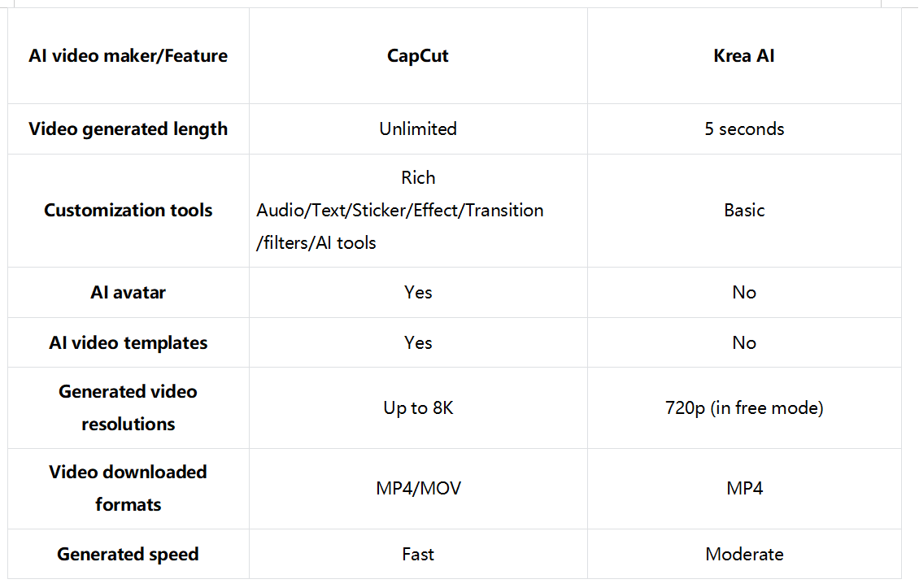The image size is (919, 588).
Task: Click the "720p (in free mode)" cell
Action: click(744, 408)
